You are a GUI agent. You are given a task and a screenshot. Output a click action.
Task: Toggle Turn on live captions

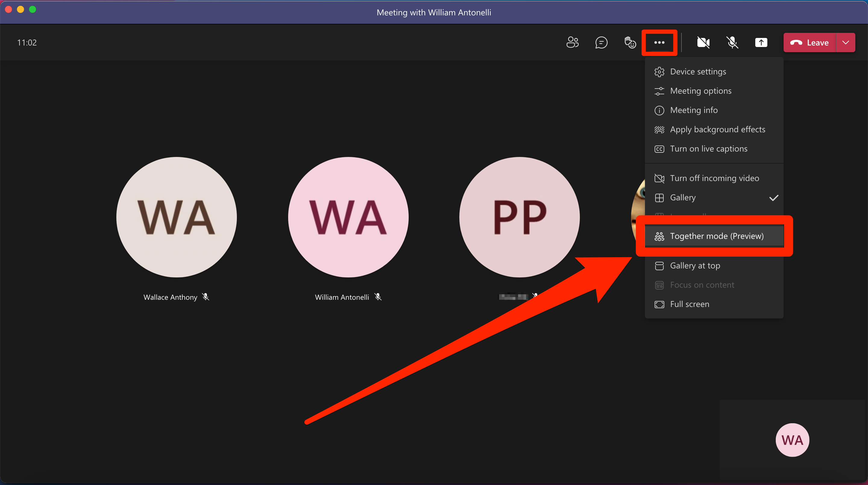[x=708, y=148]
